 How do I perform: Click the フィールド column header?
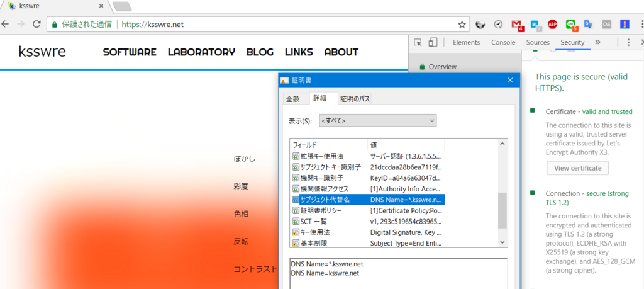tap(328, 145)
